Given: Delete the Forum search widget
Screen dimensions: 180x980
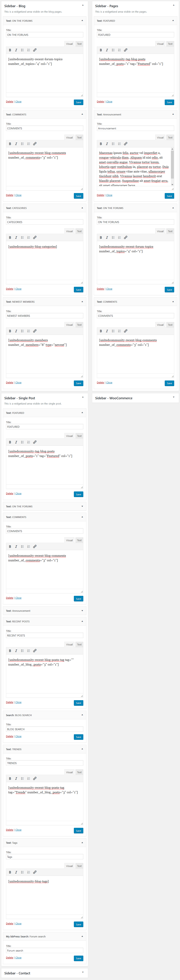Looking at the screenshot, I should point(9,958).
